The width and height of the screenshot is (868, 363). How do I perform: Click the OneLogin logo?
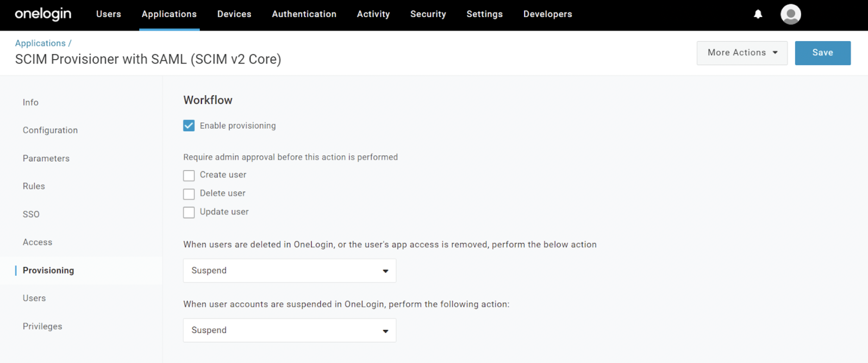pyautogui.click(x=43, y=14)
